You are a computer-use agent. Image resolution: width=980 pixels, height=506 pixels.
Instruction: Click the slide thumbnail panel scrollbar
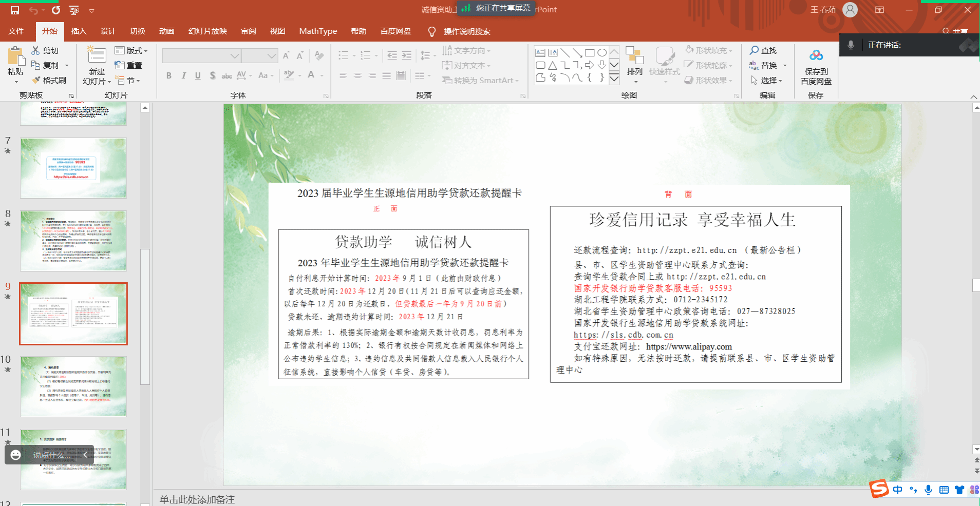coord(145,317)
